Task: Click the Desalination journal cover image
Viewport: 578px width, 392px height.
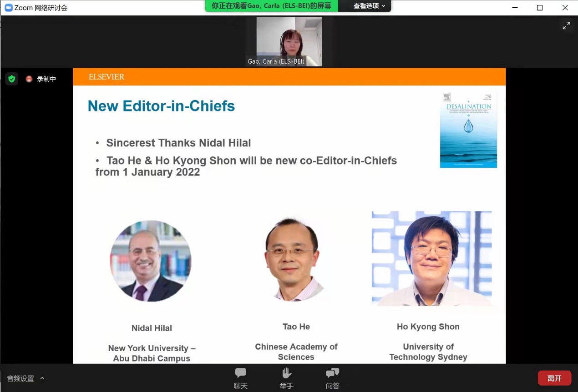Action: 468,130
